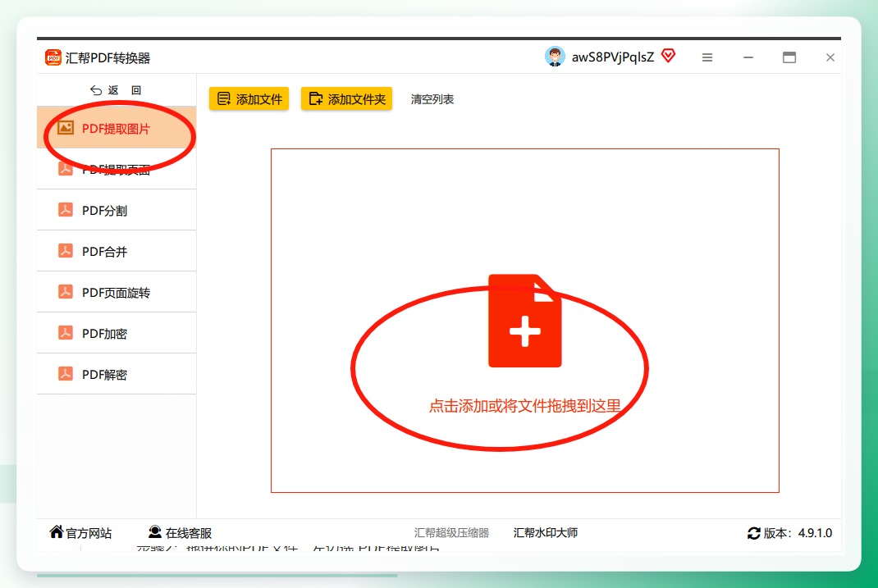Viewport: 878px width, 588px height.
Task: Click the PDF加密 sidebar icon
Action: click(x=66, y=333)
